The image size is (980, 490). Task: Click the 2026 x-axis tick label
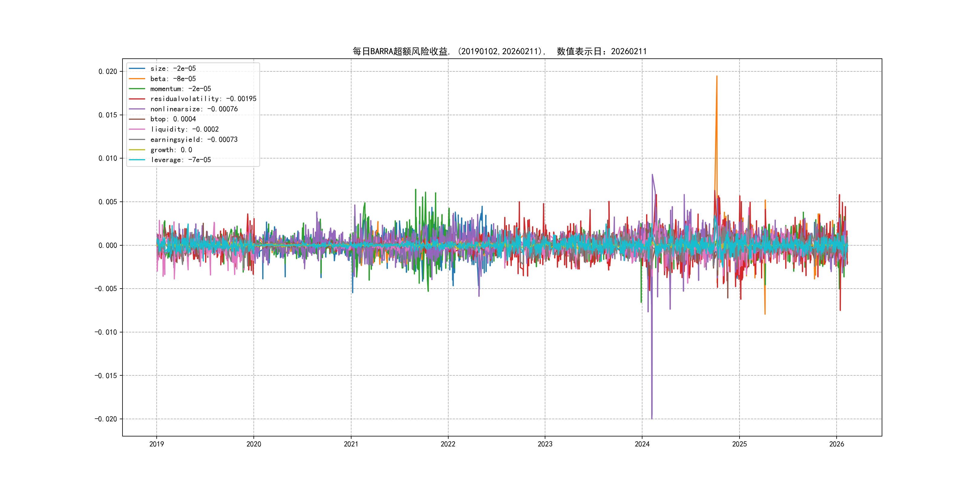click(837, 444)
